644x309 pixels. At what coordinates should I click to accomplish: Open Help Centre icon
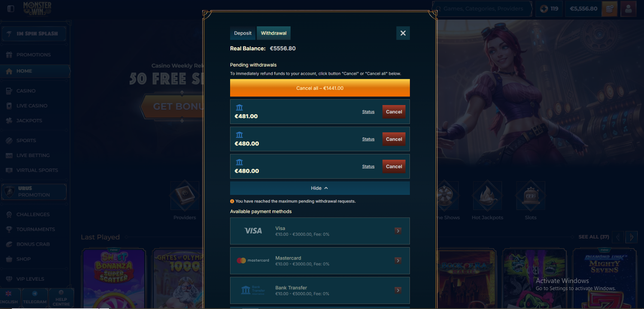click(x=61, y=298)
